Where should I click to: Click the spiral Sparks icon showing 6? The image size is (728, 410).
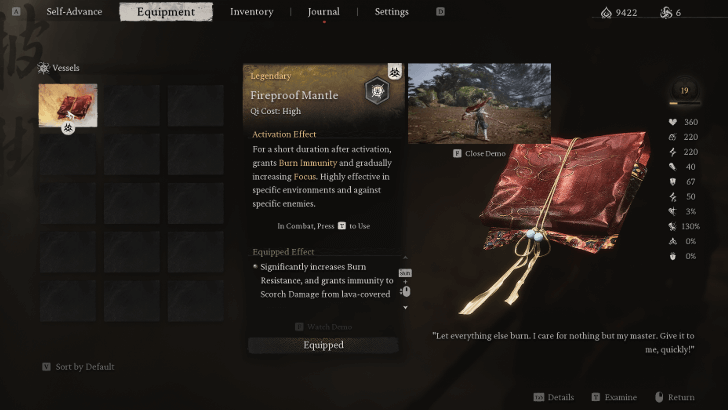tap(666, 13)
